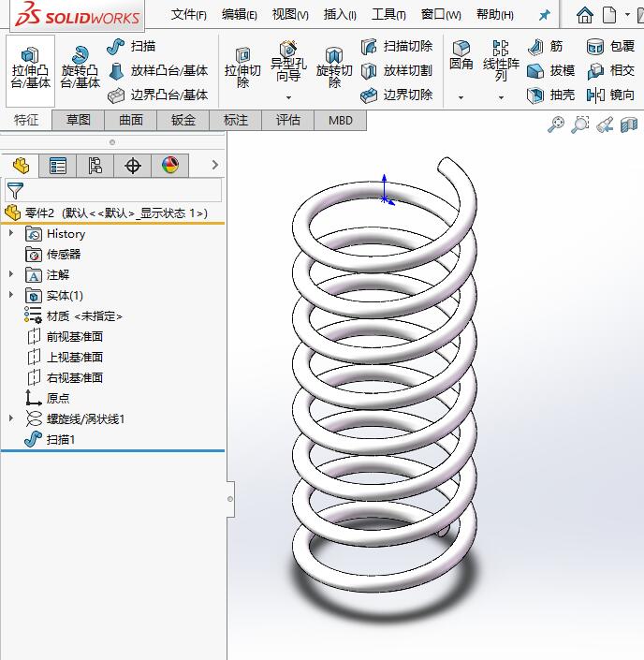Click the 拔模 draft tool
This screenshot has height=660, width=644.
point(550,71)
